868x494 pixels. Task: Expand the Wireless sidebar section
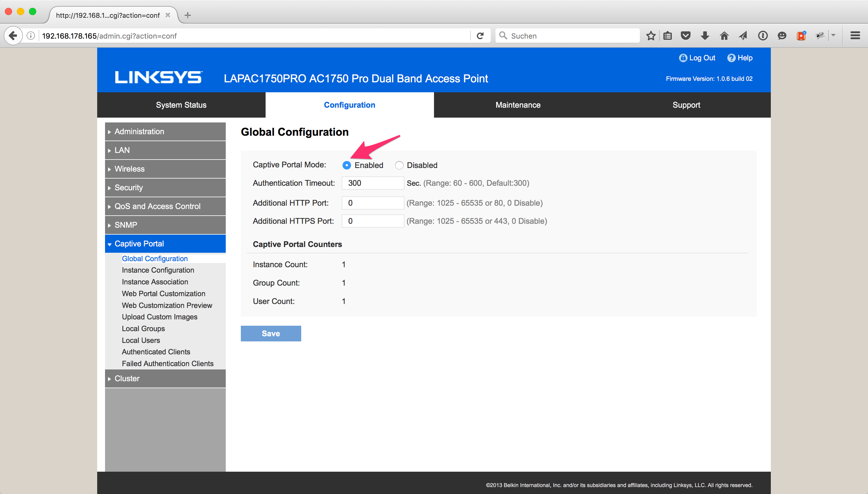pyautogui.click(x=165, y=169)
